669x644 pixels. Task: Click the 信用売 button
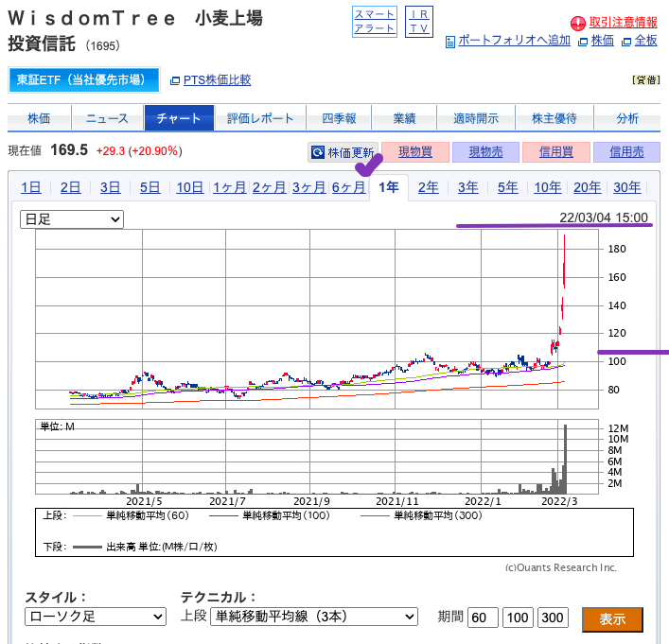626,152
